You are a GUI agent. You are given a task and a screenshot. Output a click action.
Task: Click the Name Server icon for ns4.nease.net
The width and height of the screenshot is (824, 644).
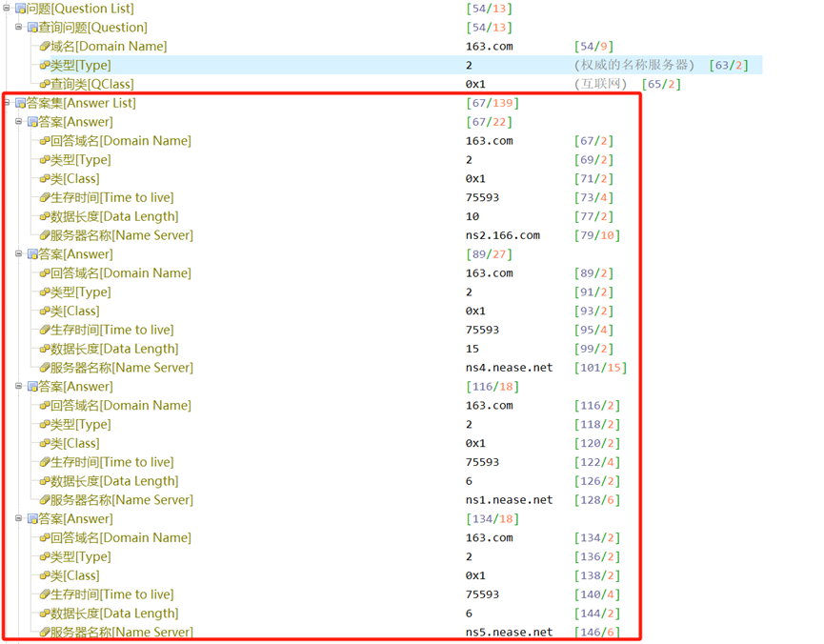[45, 368]
